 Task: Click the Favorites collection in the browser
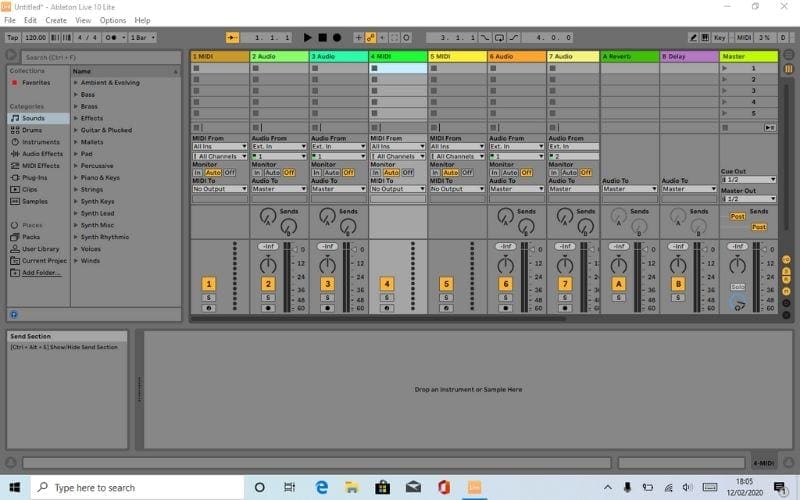point(36,83)
